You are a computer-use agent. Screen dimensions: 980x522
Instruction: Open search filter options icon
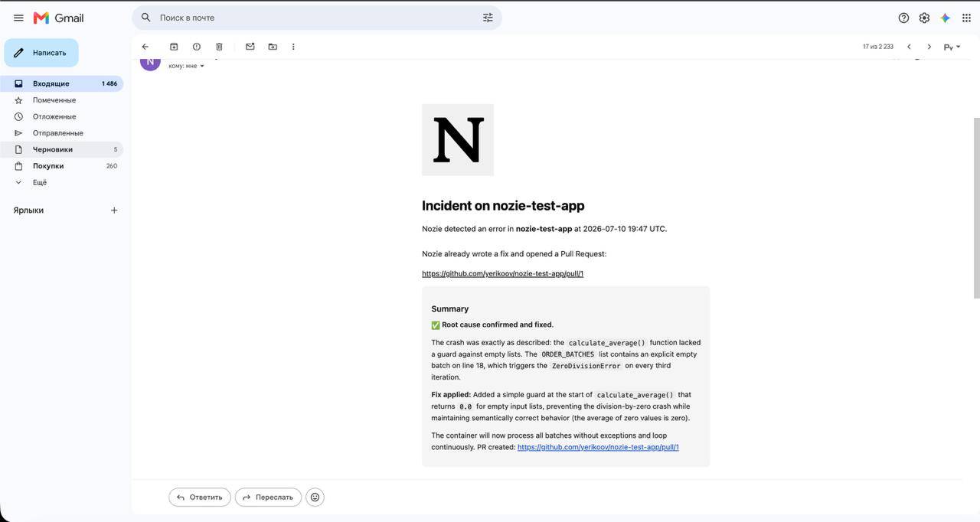tap(488, 18)
